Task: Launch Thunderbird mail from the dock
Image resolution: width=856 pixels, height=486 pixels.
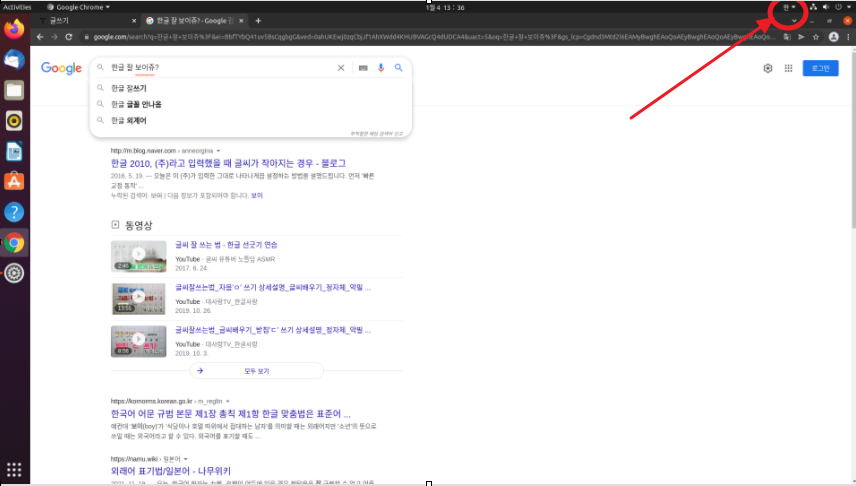Action: [14, 60]
